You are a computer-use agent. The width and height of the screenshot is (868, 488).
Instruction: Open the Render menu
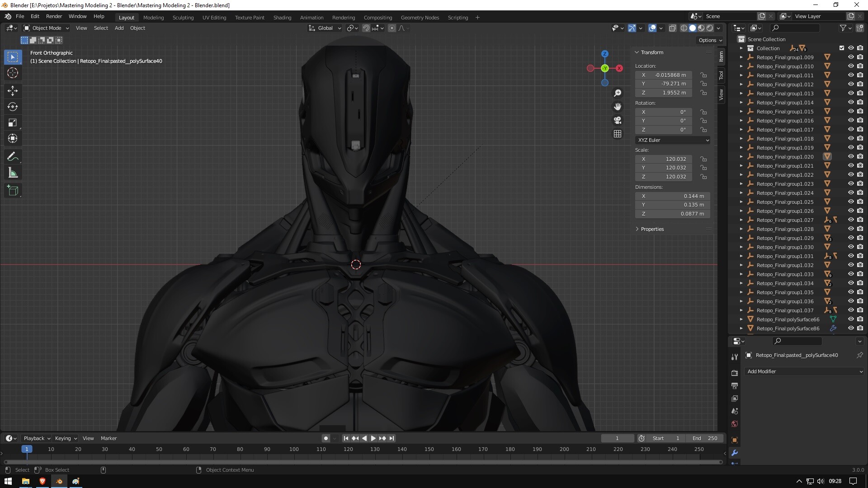[54, 16]
